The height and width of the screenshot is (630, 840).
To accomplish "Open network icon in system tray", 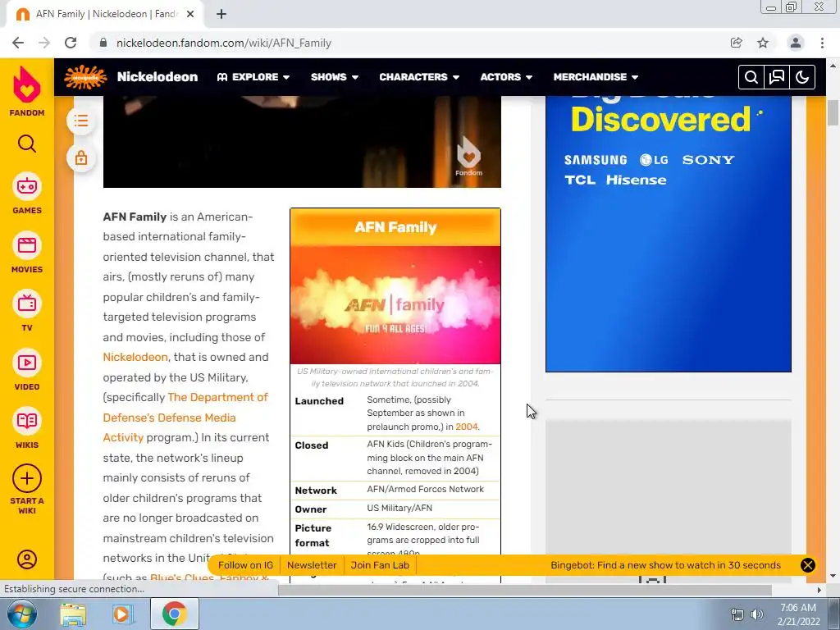I will coord(737,614).
